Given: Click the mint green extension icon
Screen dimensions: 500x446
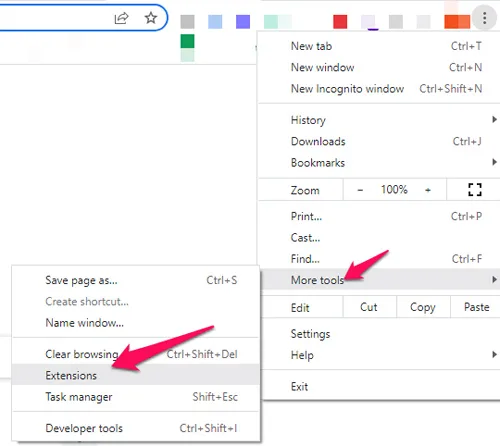Looking at the screenshot, I should [278, 22].
